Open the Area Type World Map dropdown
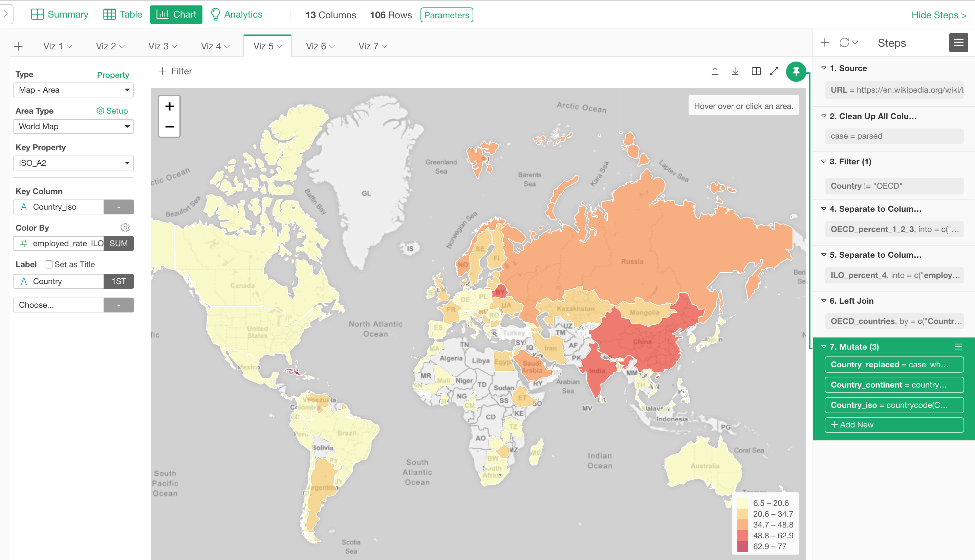 click(x=73, y=126)
